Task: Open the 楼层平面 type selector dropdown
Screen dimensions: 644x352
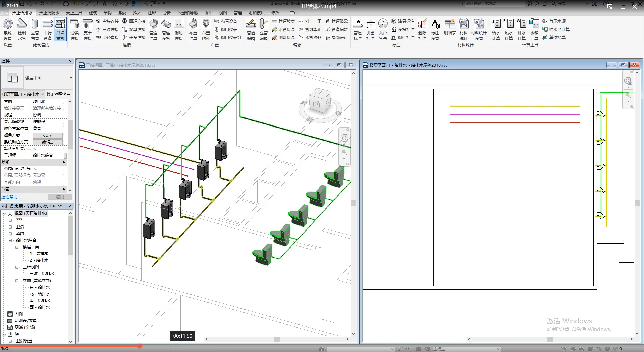Action: point(71,78)
